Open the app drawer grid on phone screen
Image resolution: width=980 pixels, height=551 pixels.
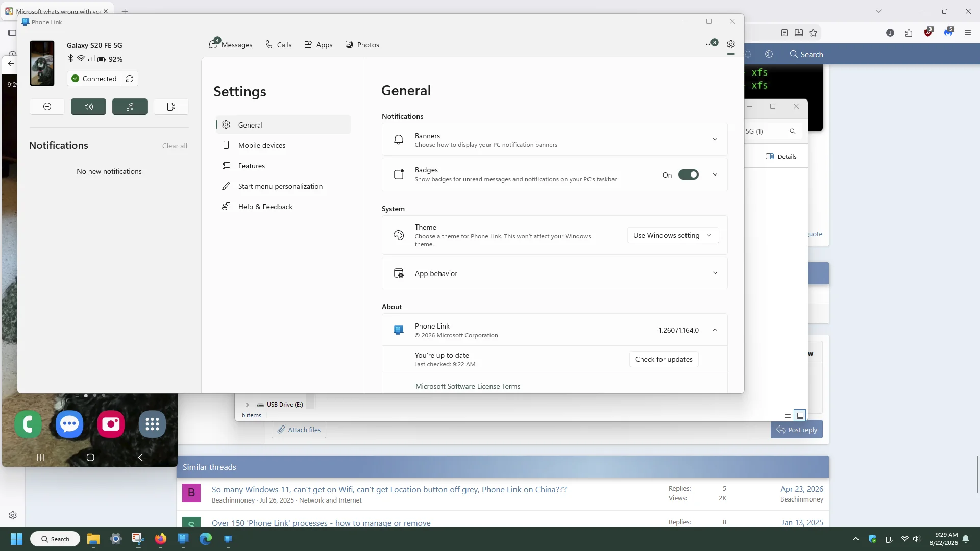coord(152,424)
